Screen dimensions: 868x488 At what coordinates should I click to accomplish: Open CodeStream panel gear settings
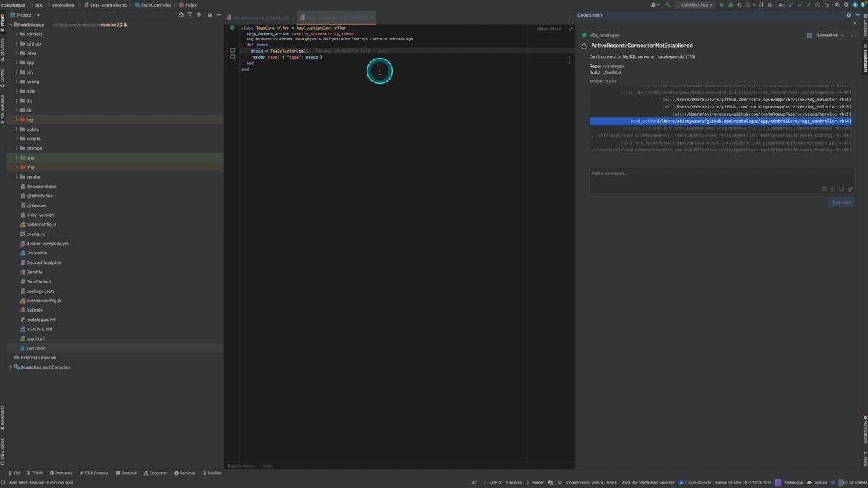click(848, 15)
